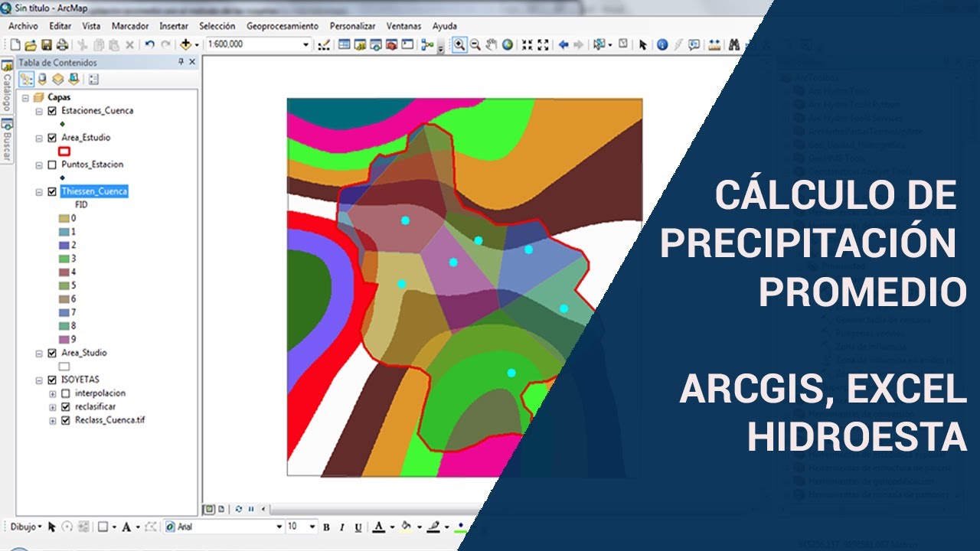Click Fixed Zoom In icon
This screenshot has height=551, width=980.
(528, 45)
